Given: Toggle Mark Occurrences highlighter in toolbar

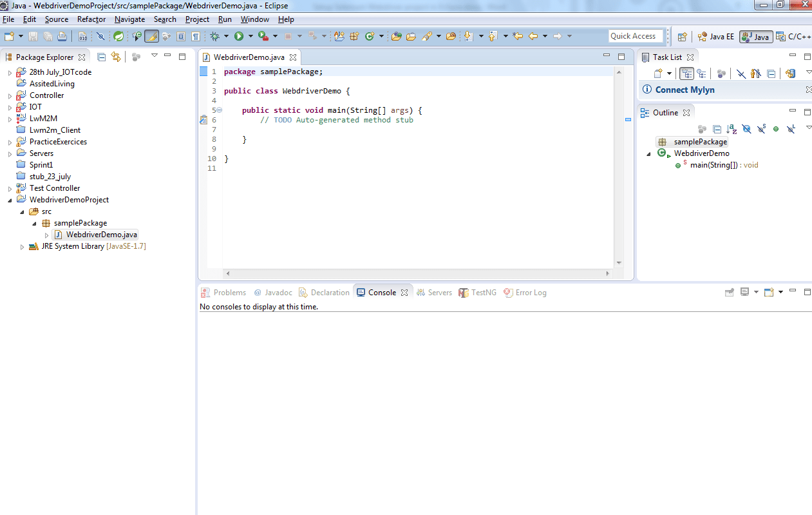Looking at the screenshot, I should tap(152, 37).
